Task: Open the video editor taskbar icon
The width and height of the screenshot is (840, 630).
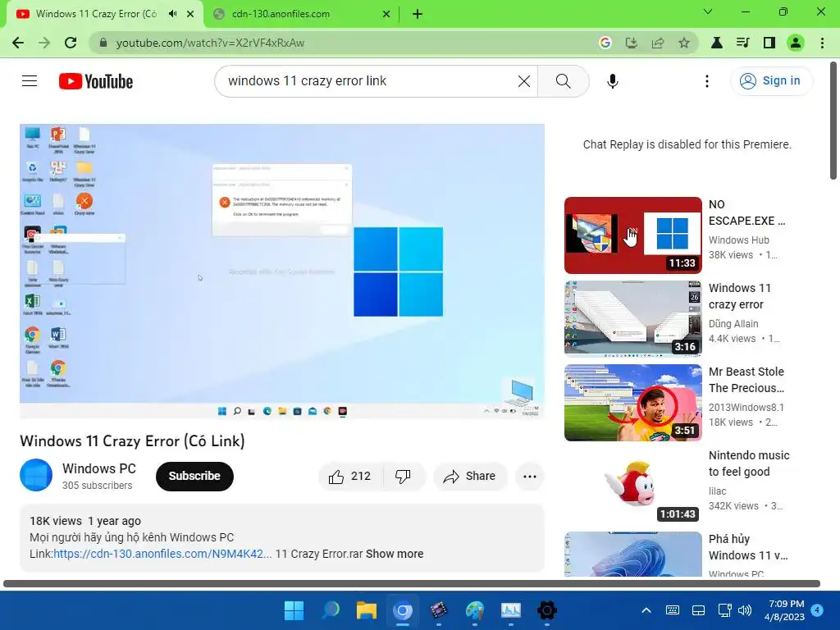Action: [x=439, y=610]
